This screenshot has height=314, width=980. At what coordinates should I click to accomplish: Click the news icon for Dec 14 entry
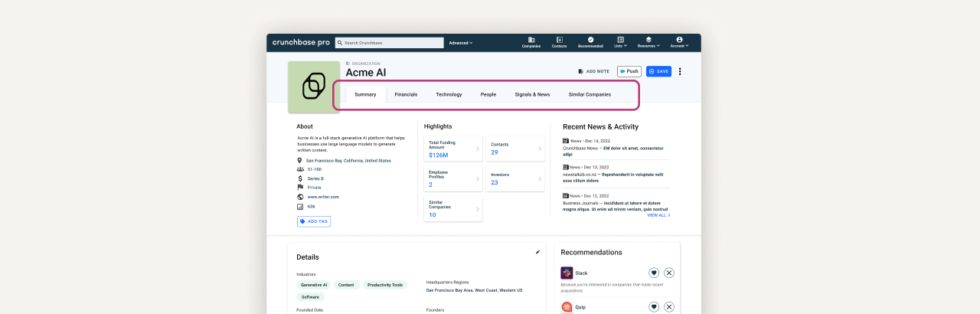tap(566, 141)
